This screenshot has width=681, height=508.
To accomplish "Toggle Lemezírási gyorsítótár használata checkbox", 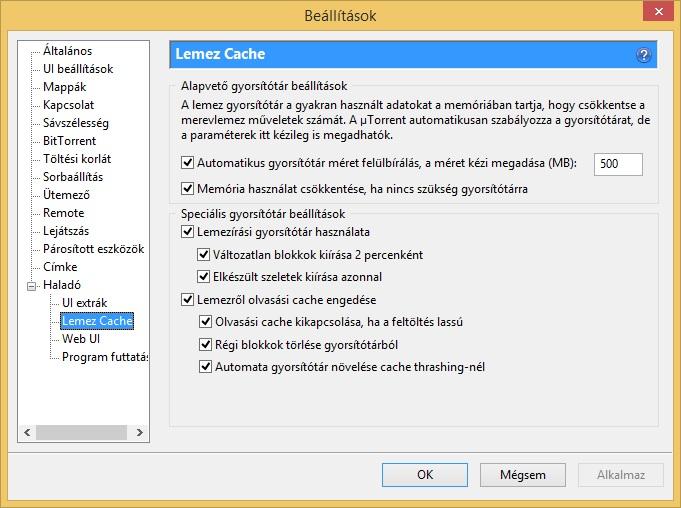I will click(187, 231).
